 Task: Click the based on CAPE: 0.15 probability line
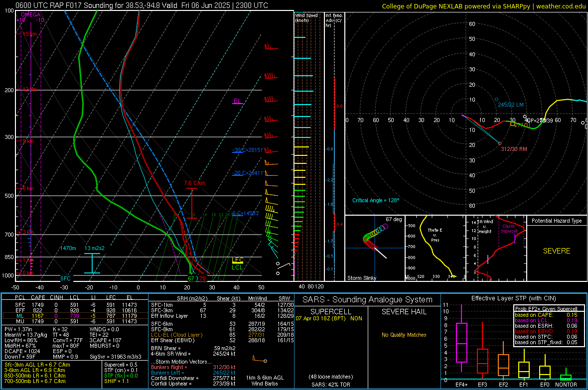point(546,315)
